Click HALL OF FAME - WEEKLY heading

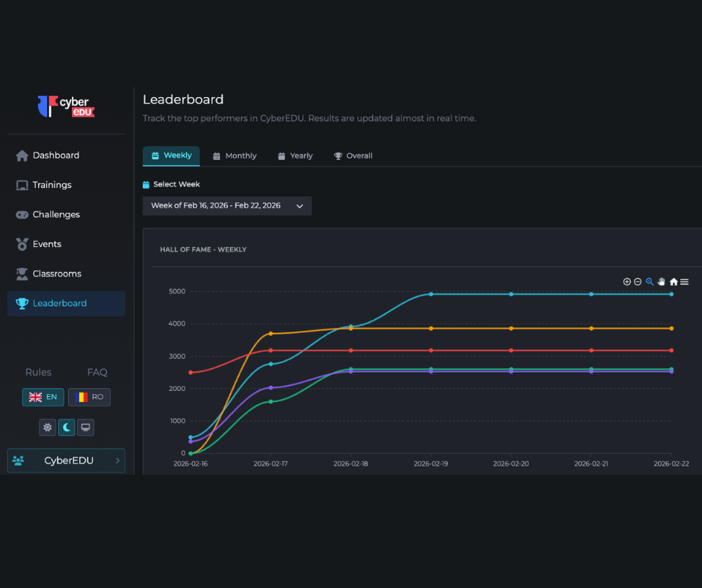point(203,249)
